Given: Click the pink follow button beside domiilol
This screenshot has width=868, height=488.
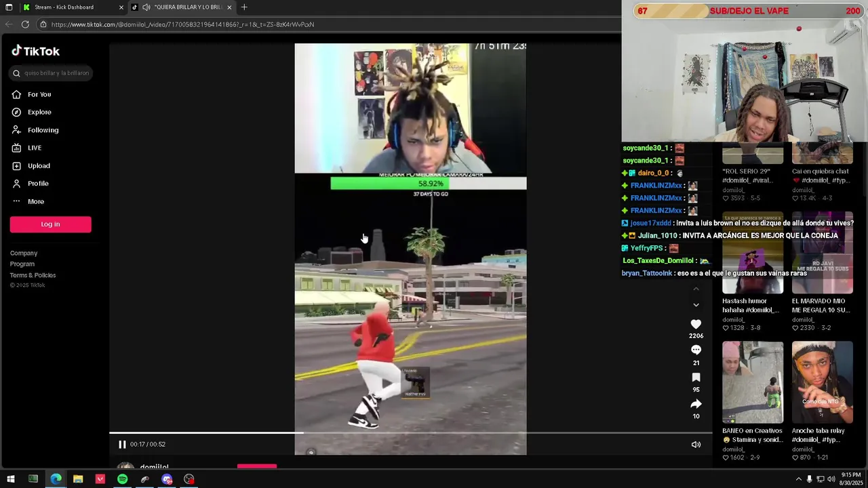Looking at the screenshot, I should coord(257,466).
